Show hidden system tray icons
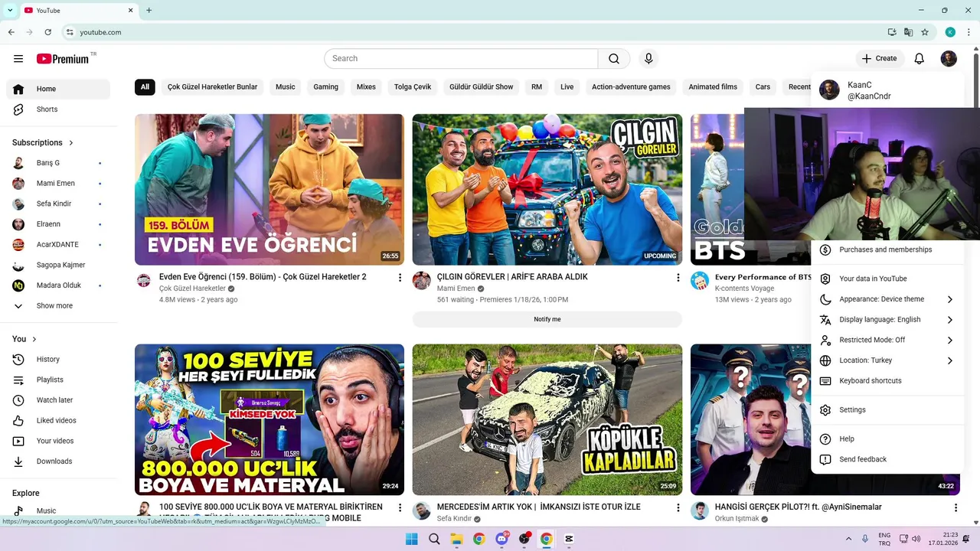 848,539
